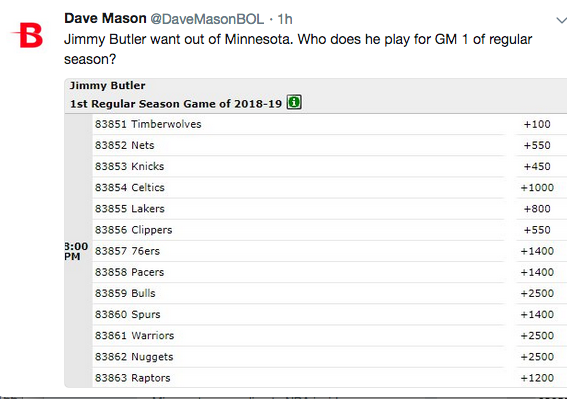The image size is (567, 399).
Task: Select Nets +550 odds
Action: [537, 145]
